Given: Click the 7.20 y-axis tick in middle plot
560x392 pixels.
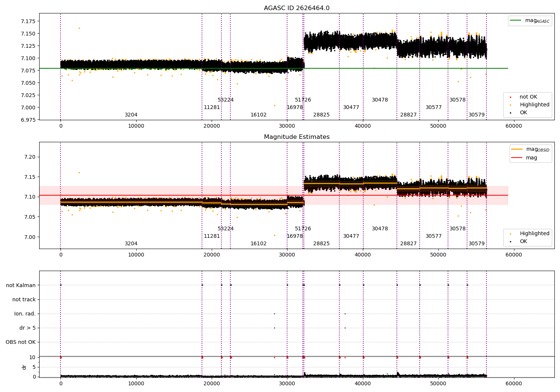Looking at the screenshot, I should [29, 157].
